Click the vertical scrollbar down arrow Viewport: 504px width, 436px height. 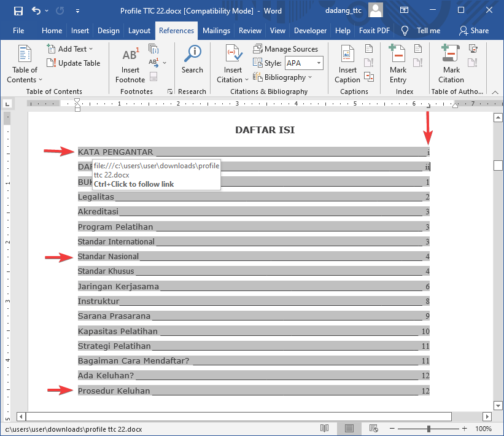click(498, 406)
